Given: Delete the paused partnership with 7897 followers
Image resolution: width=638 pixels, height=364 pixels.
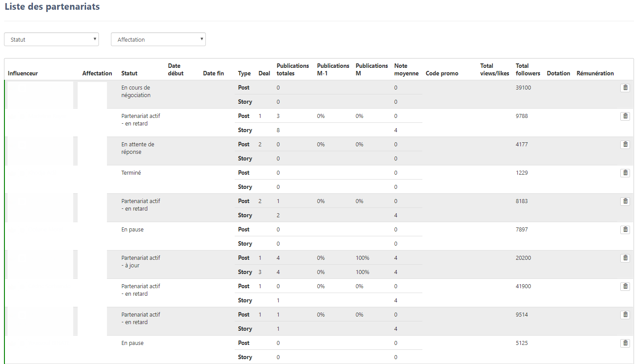Looking at the screenshot, I should point(625,230).
